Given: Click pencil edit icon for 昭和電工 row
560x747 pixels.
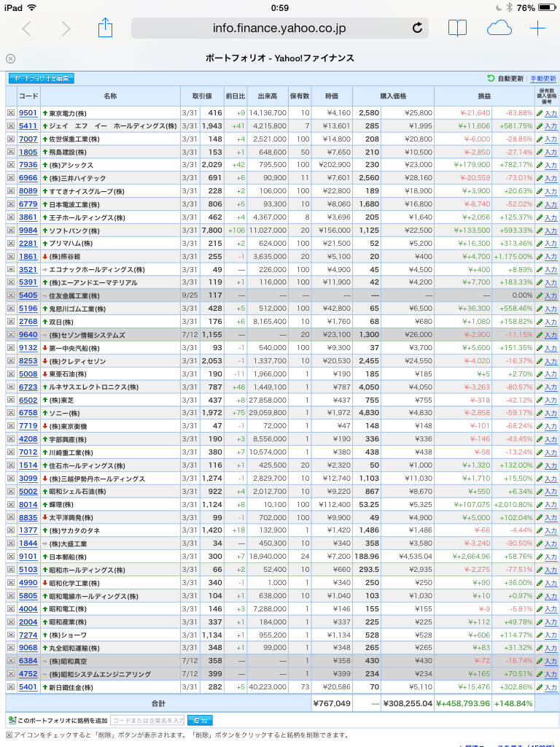Looking at the screenshot, I should pos(540,609).
